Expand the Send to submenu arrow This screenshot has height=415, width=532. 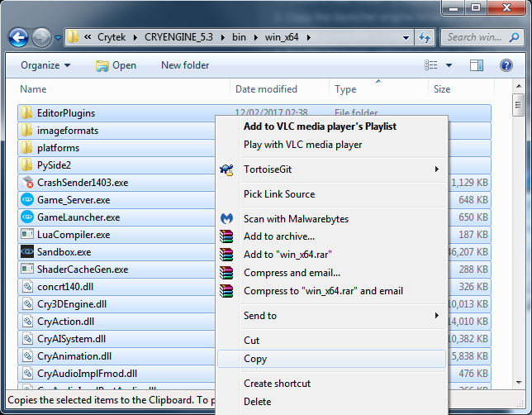coord(437,316)
